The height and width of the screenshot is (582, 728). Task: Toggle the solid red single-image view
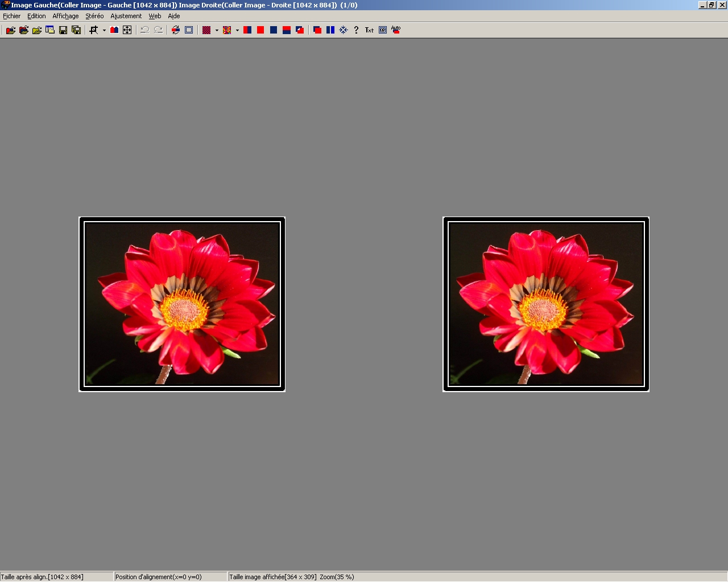pyautogui.click(x=260, y=30)
